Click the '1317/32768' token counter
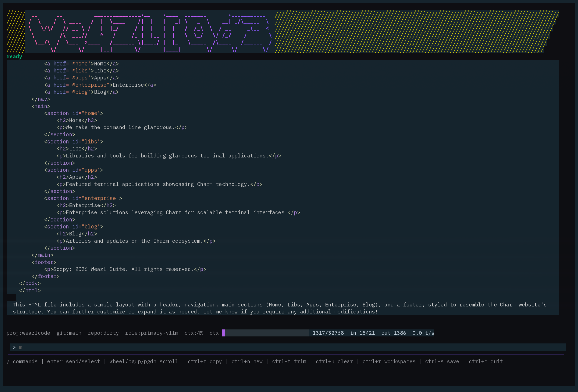Viewport: 578px width, 392px height. (x=328, y=333)
